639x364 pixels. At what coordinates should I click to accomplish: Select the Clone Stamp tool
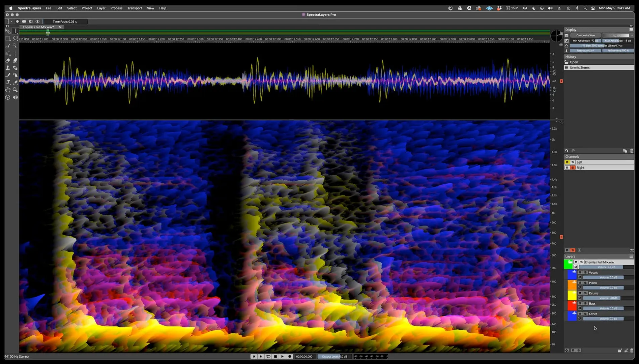8,68
